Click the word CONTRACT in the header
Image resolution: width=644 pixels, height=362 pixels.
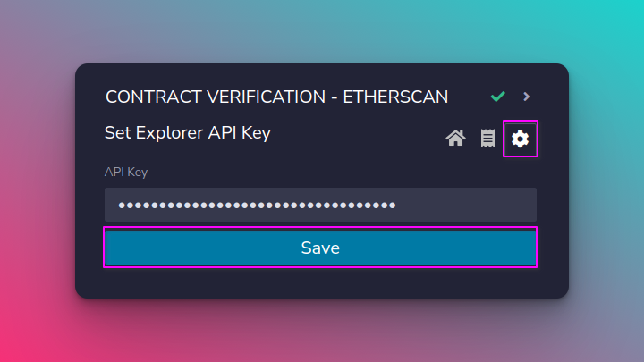tap(154, 97)
